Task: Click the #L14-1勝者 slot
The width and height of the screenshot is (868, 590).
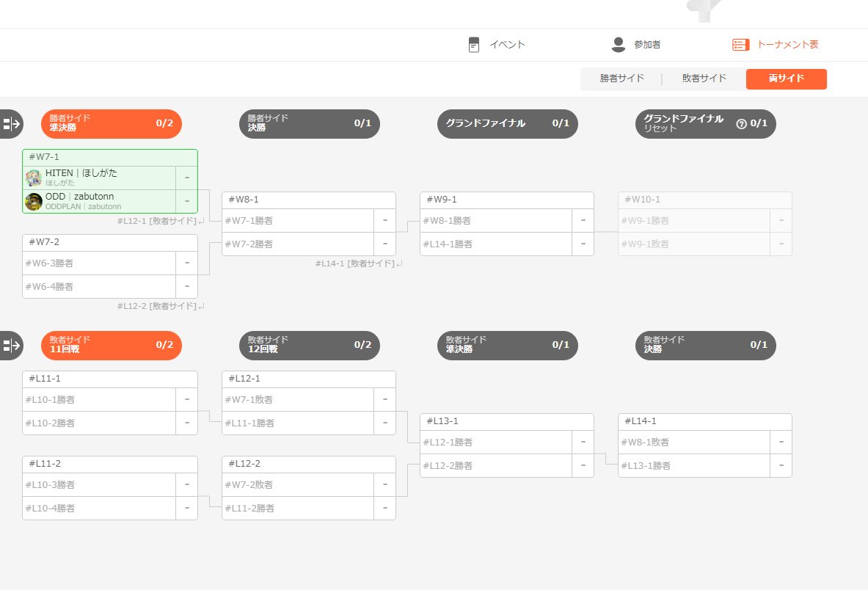Action: pyautogui.click(x=497, y=244)
